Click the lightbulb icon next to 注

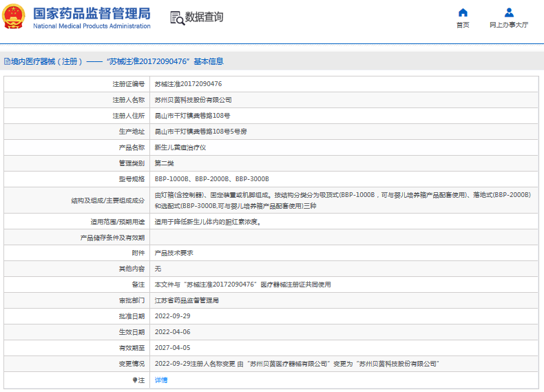click(135, 380)
